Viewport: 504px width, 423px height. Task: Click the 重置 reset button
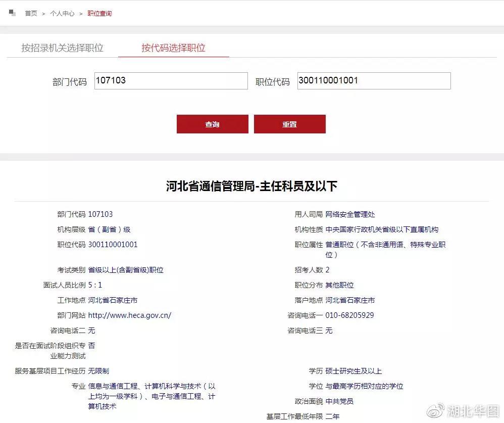coord(289,124)
